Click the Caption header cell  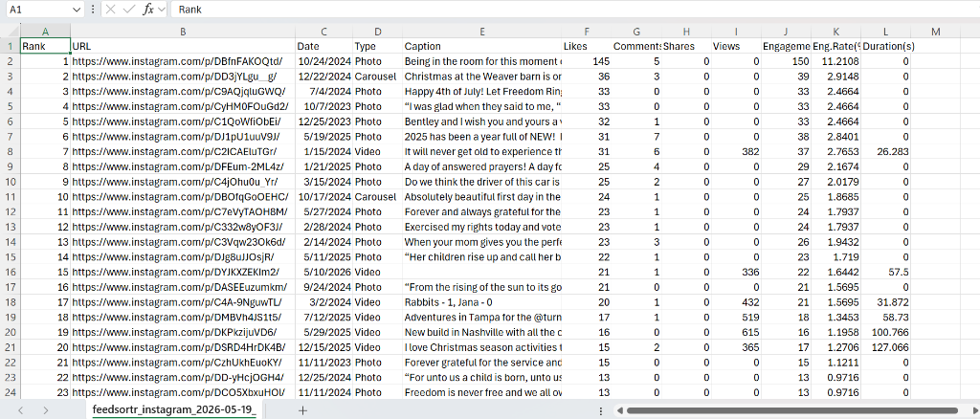tap(482, 46)
